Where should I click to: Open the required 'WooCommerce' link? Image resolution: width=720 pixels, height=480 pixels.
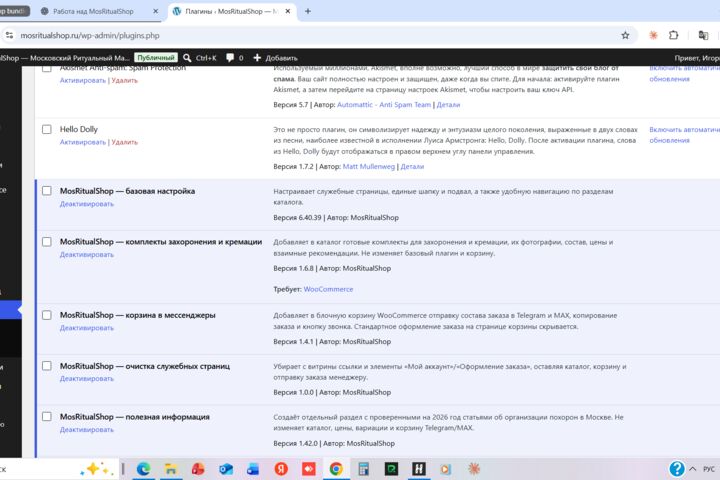click(x=328, y=289)
